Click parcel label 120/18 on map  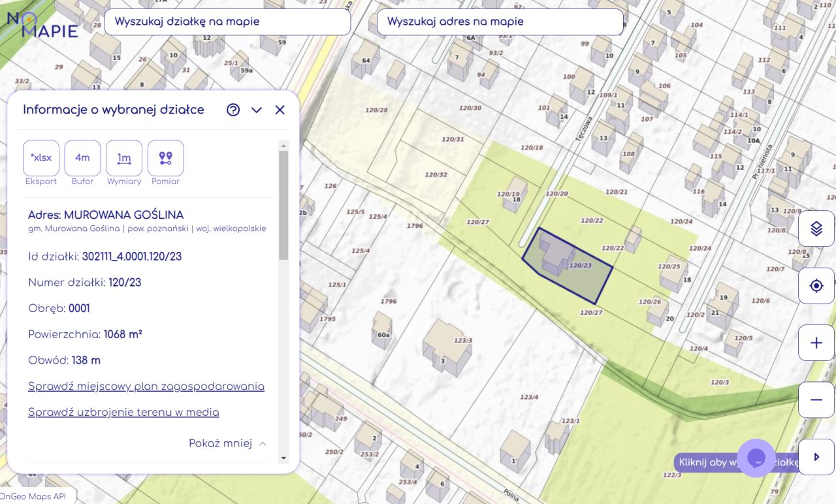(532, 148)
